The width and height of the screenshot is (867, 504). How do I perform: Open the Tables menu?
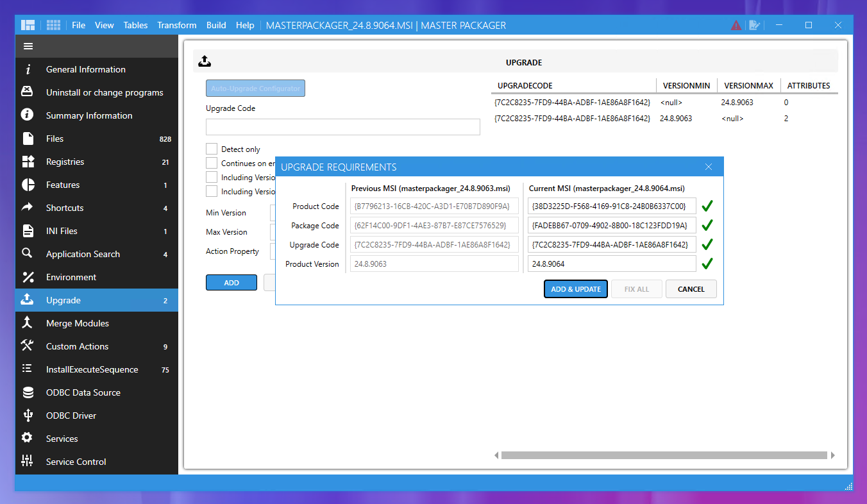tap(135, 25)
